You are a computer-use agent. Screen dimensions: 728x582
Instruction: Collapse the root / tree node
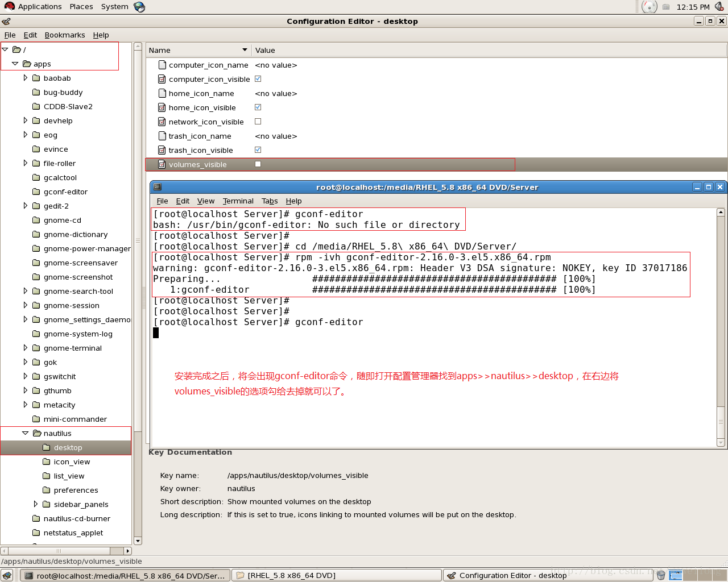tap(5, 49)
